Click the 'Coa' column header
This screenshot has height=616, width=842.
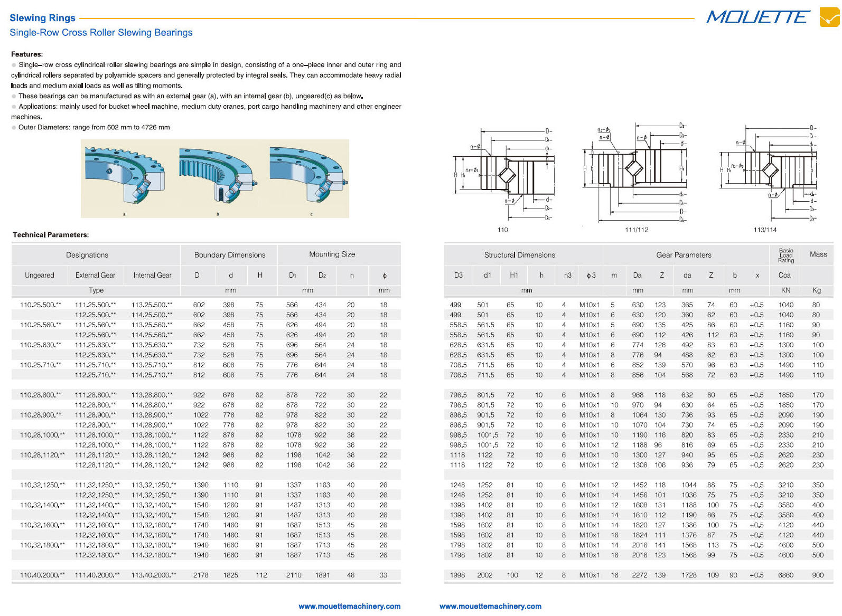(785, 276)
